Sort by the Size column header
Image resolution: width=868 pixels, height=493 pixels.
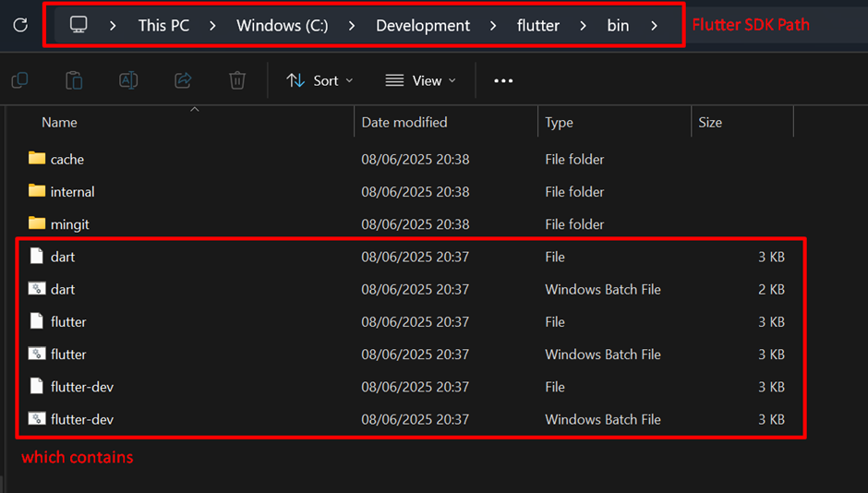tap(710, 122)
